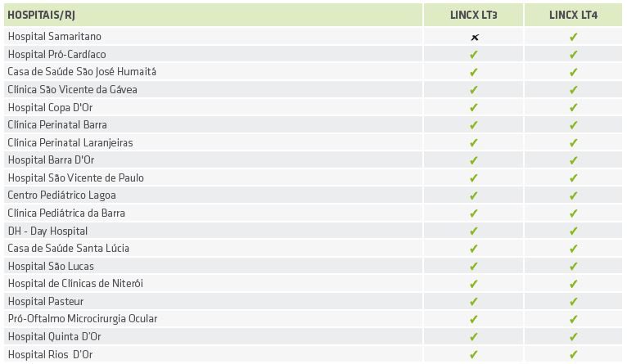The image size is (627, 364).
Task: Click the LINCX LT4 column header
Action: click(574, 16)
